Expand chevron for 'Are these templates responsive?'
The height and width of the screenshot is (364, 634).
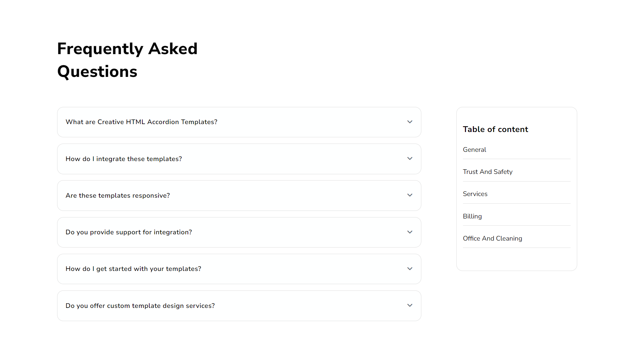pyautogui.click(x=410, y=195)
